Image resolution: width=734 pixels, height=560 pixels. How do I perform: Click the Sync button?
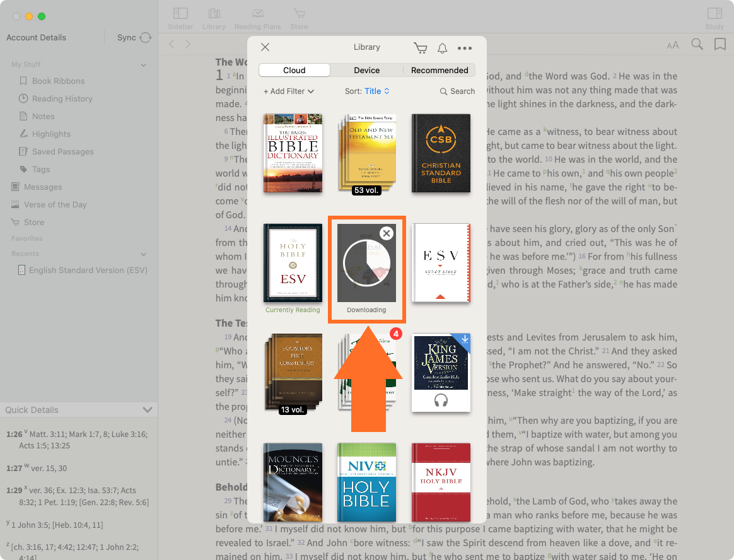134,37
